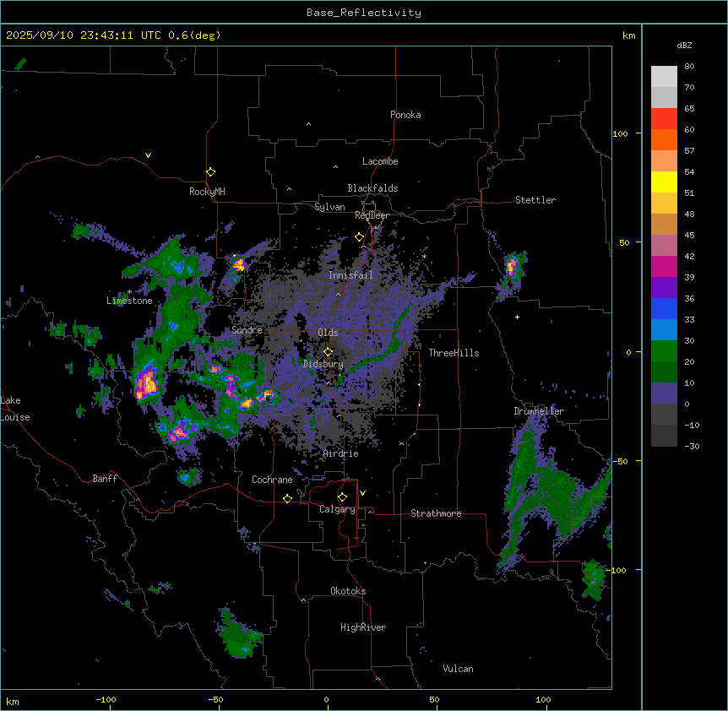728x711 pixels.
Task: Click the white asterisk northeast of Innisfail
Action: click(x=424, y=256)
